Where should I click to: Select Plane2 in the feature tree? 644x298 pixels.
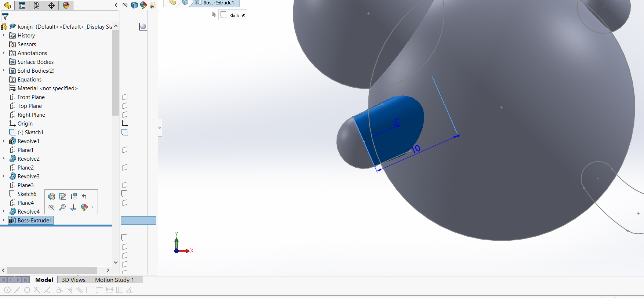[x=25, y=167]
